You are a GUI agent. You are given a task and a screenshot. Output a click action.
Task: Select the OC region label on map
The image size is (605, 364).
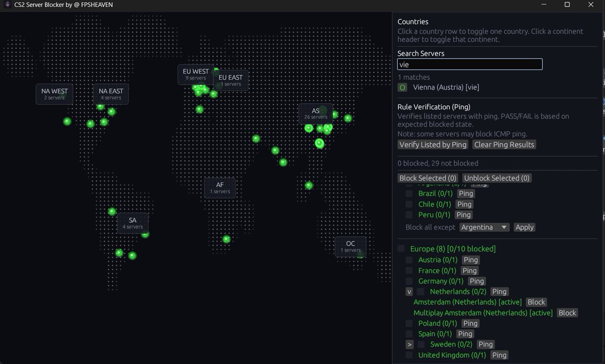pyautogui.click(x=350, y=247)
